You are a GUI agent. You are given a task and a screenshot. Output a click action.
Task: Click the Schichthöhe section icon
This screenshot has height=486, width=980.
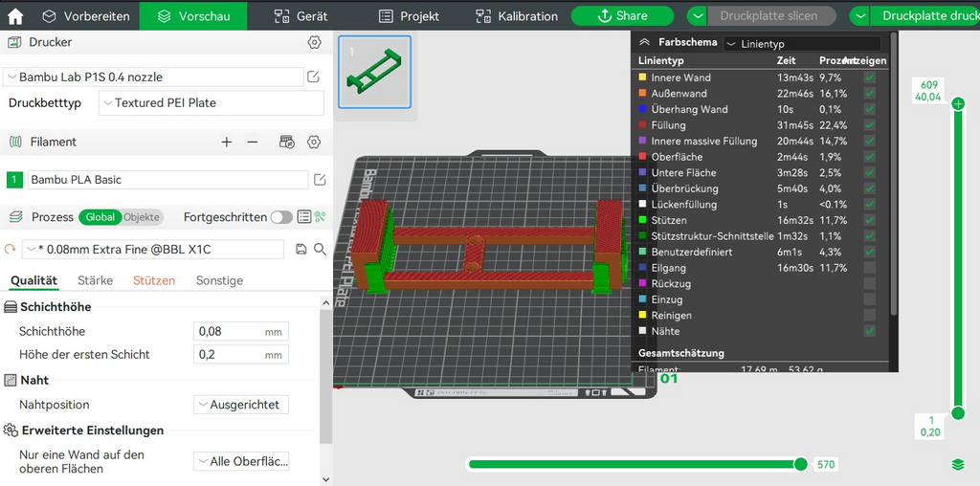11,307
